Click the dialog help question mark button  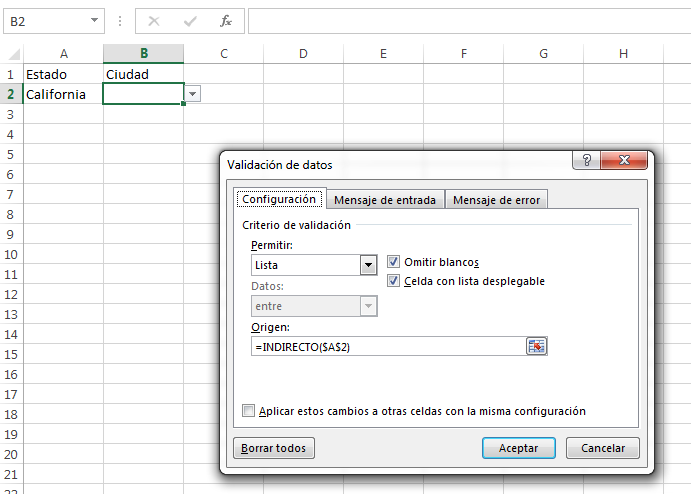click(587, 162)
